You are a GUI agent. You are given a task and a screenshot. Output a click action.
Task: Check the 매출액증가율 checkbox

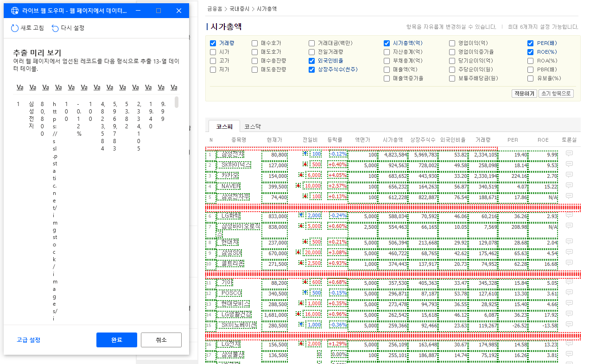pos(387,78)
